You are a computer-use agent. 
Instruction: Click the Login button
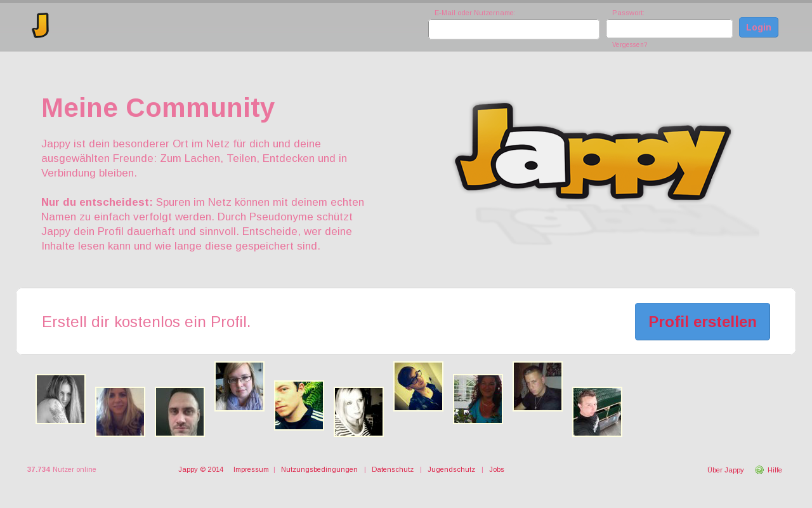(x=759, y=27)
